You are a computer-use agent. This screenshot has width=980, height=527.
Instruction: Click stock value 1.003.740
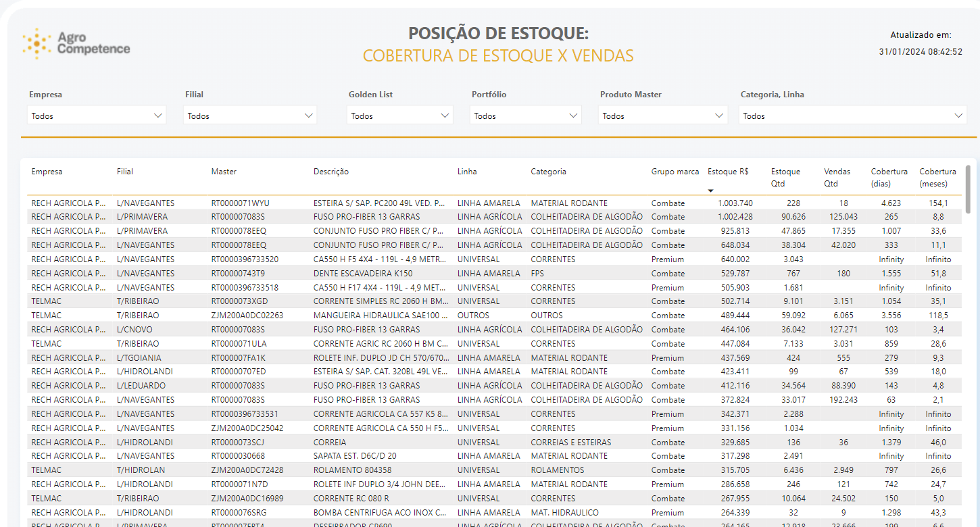(x=735, y=203)
